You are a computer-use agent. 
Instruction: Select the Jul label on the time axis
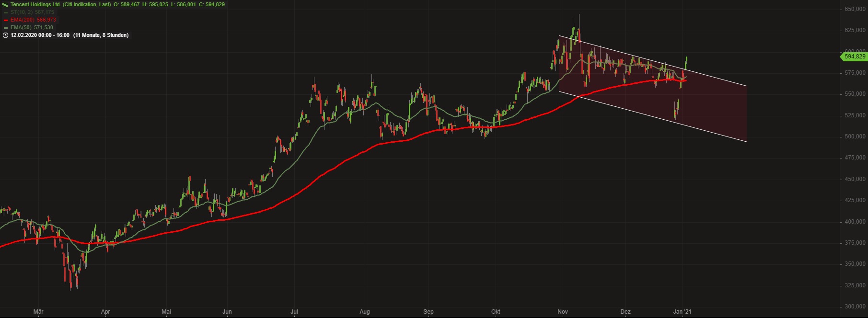point(294,312)
